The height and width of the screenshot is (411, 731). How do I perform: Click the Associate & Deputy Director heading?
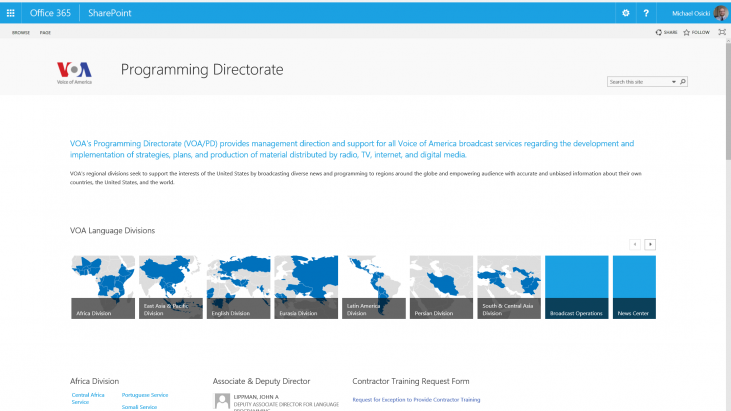(261, 381)
